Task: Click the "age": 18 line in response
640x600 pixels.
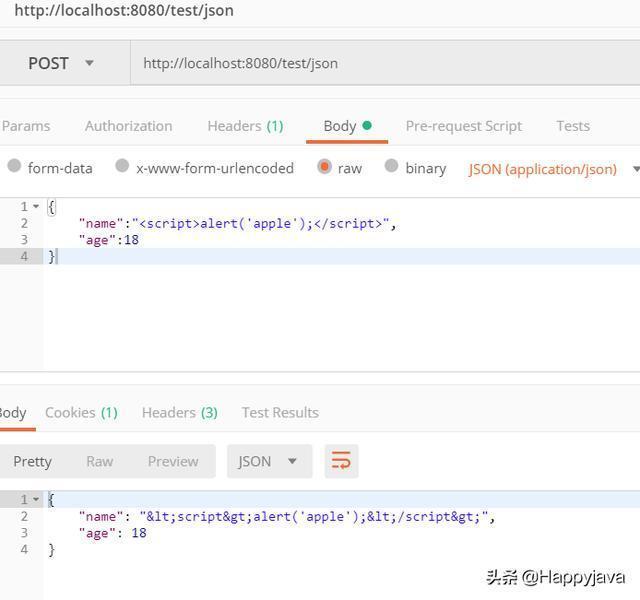Action: [x=113, y=533]
